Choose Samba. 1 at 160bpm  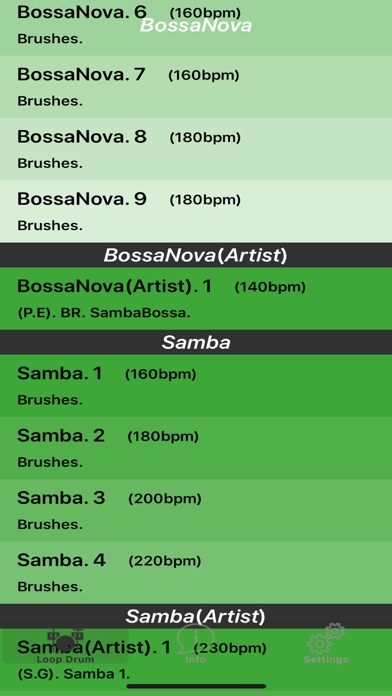[x=196, y=386]
